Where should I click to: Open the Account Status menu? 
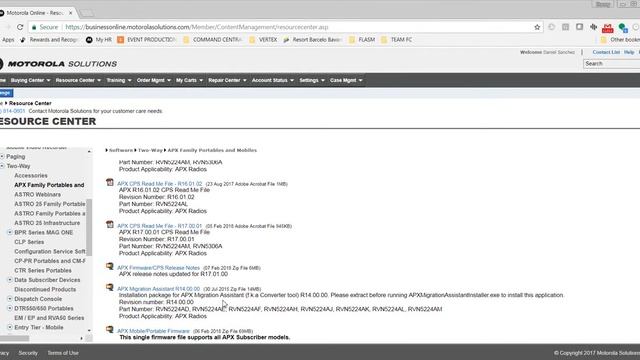[273, 80]
